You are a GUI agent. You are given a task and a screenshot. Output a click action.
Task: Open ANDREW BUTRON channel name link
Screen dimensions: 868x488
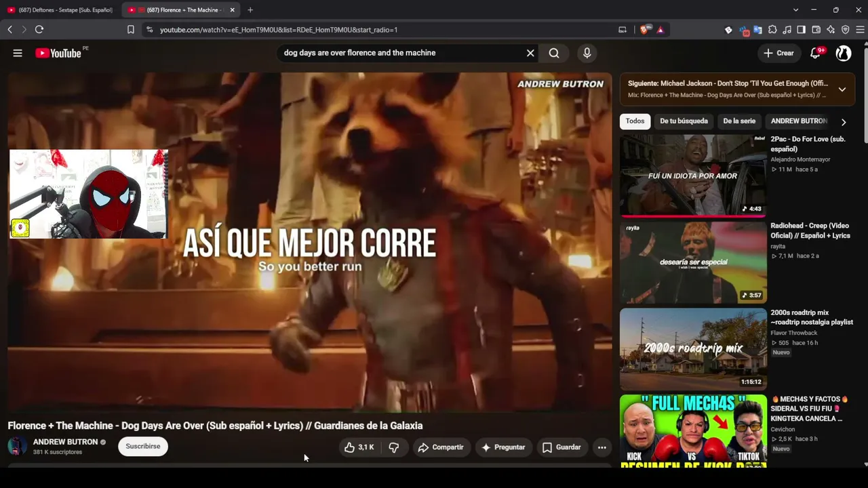click(x=65, y=442)
